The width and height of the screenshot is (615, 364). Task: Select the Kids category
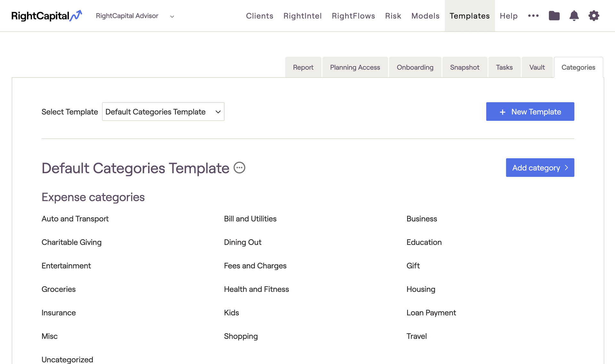[231, 313]
